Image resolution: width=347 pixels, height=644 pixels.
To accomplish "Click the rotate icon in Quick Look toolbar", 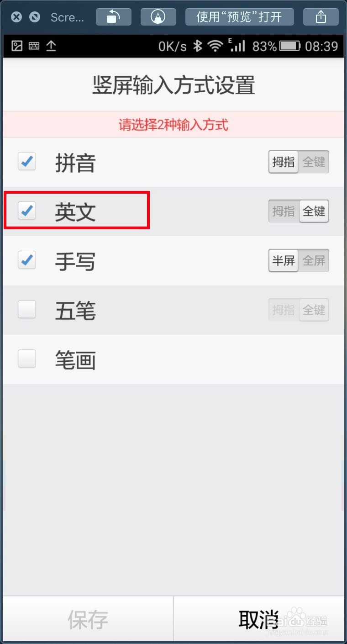I will pos(113,17).
